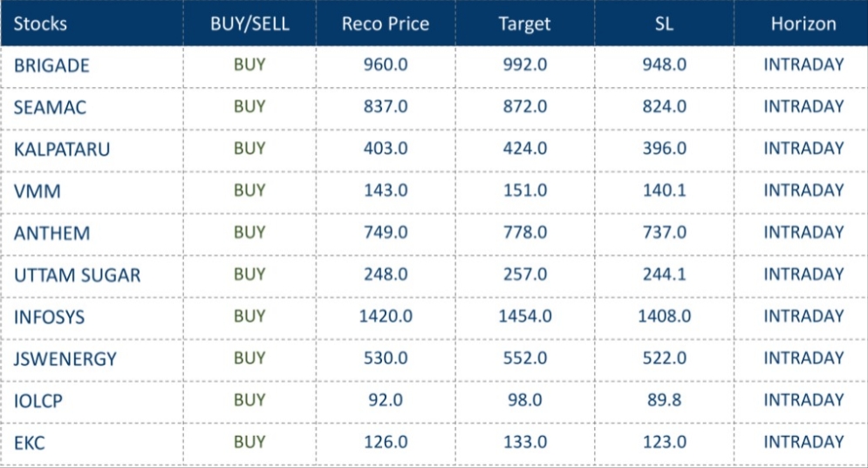This screenshot has height=468, width=868.
Task: Select the KALPATARU stock name
Action: coord(62,149)
